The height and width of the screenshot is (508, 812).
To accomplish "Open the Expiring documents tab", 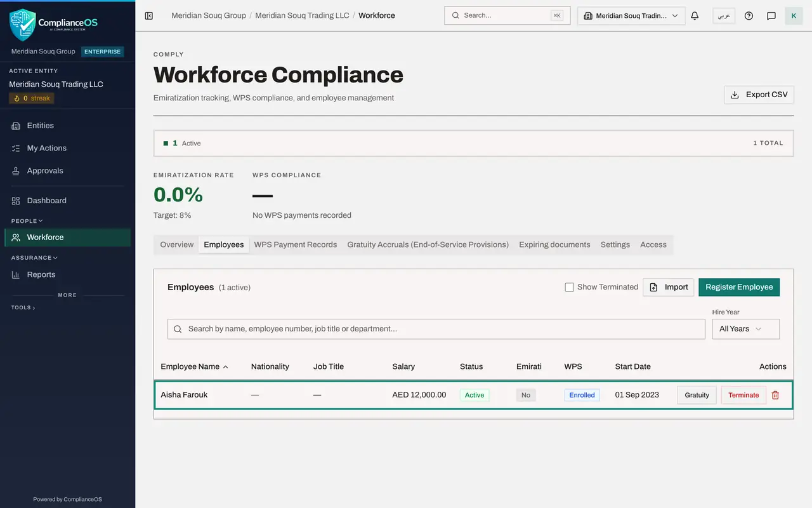I will point(554,244).
